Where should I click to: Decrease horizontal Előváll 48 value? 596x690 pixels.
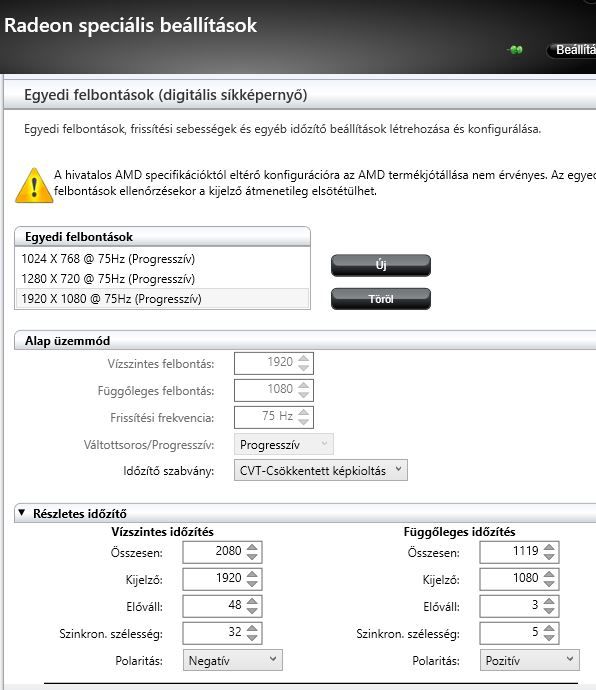[252, 611]
